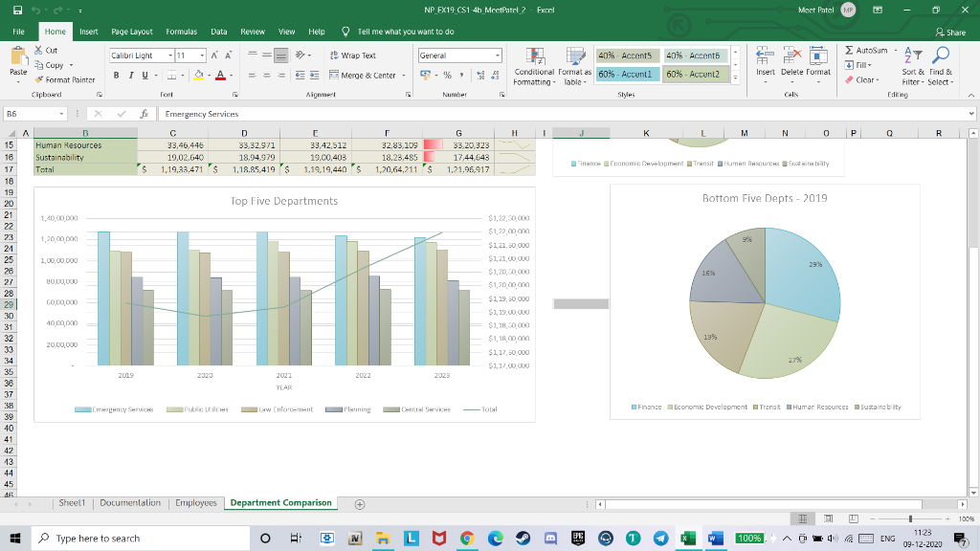Click Insert Function fx icon
The height and width of the screenshot is (551, 980).
145,114
